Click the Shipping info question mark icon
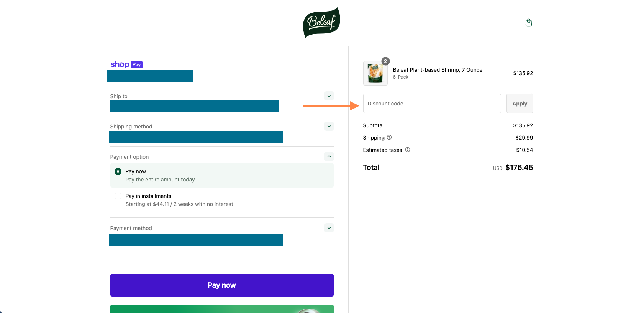 click(x=389, y=137)
